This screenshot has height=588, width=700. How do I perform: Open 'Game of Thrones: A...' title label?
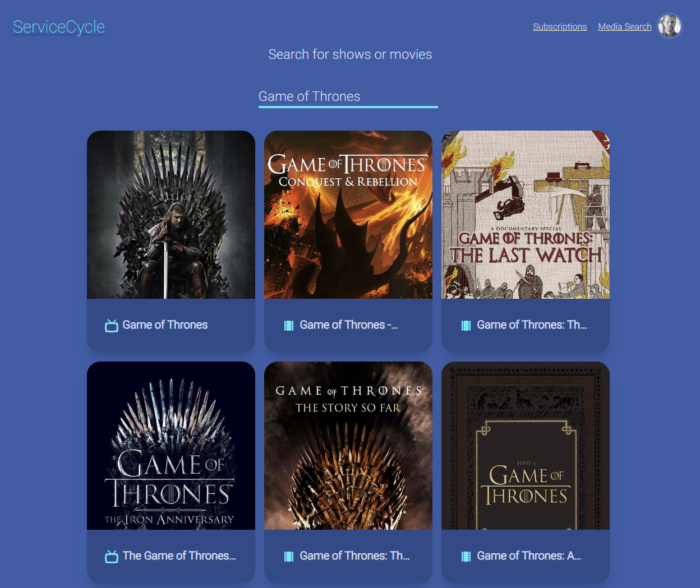pos(529,556)
